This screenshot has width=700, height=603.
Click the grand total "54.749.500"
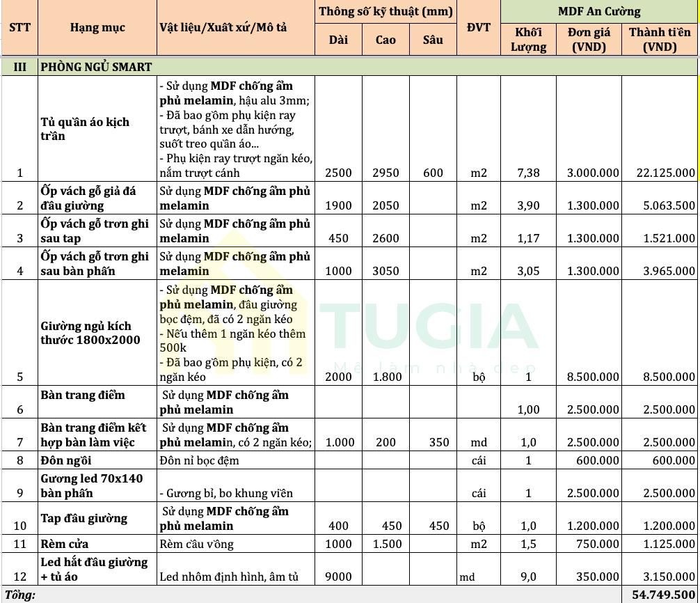(x=663, y=595)
